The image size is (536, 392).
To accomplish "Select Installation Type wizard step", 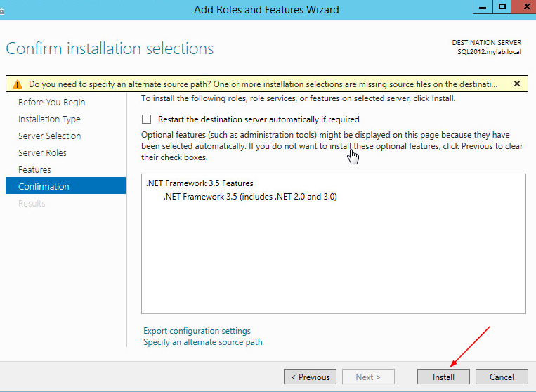I will [x=50, y=119].
